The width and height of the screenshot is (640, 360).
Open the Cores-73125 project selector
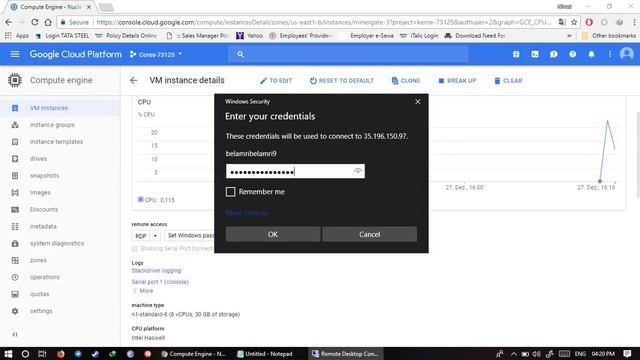click(x=156, y=54)
